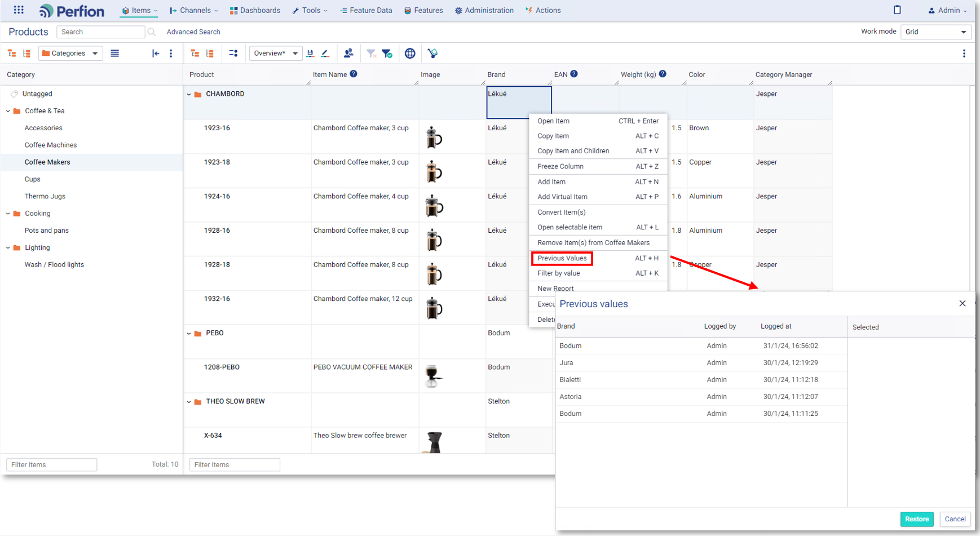Open the clipboard icon in top bar
The image size is (980, 536).
[897, 10]
